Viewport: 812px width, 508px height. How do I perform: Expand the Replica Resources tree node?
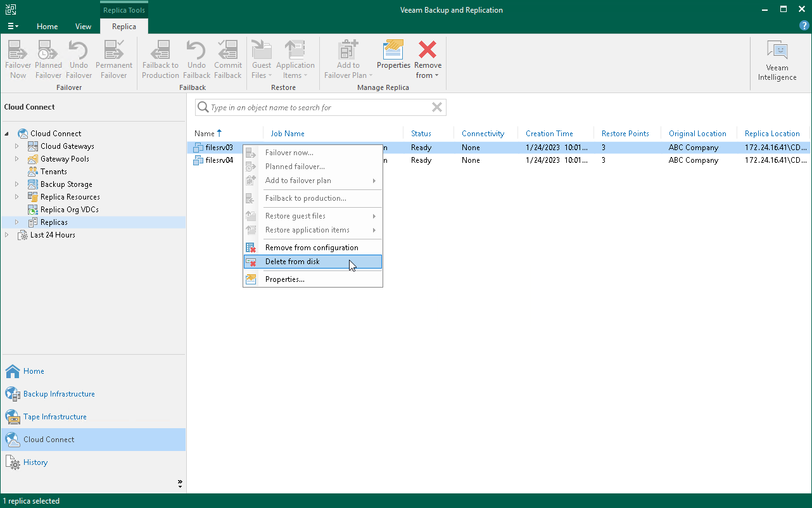click(17, 197)
